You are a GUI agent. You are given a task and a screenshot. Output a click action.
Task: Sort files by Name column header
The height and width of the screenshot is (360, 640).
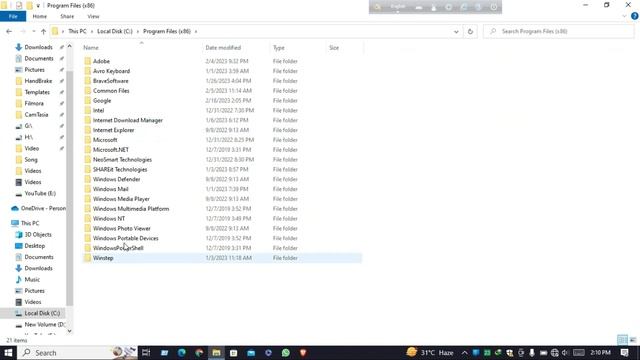[x=91, y=48]
